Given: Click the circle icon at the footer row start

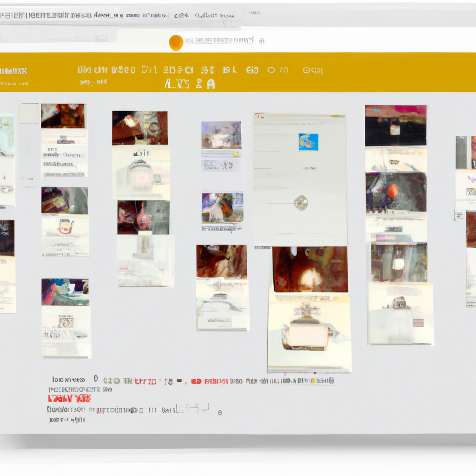Looking at the screenshot, I should pyautogui.click(x=96, y=380).
